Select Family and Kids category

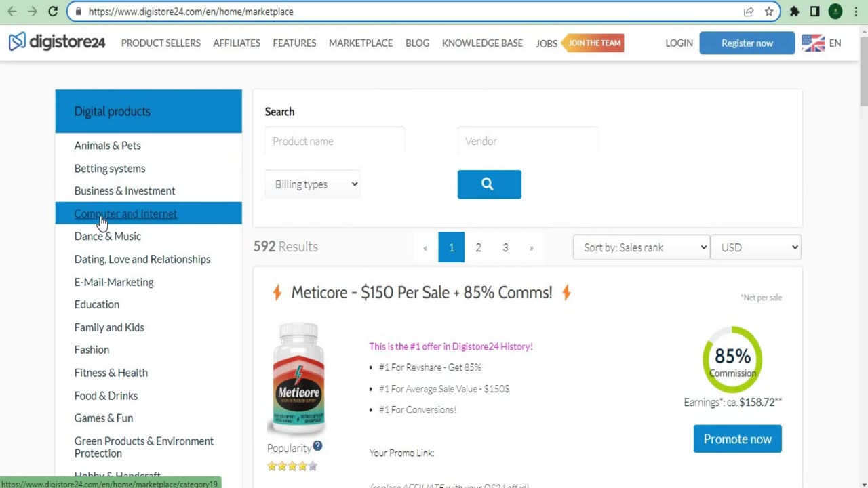click(x=109, y=327)
